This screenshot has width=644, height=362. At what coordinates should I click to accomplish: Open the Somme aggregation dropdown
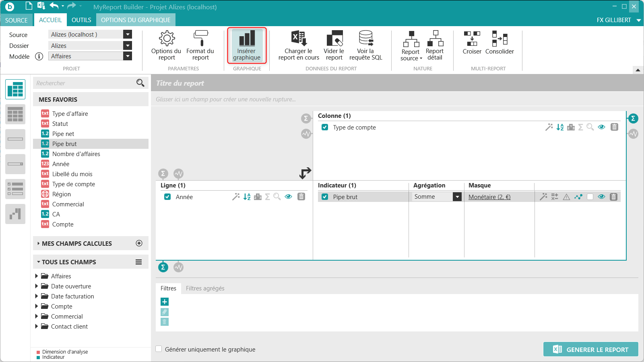(x=457, y=197)
